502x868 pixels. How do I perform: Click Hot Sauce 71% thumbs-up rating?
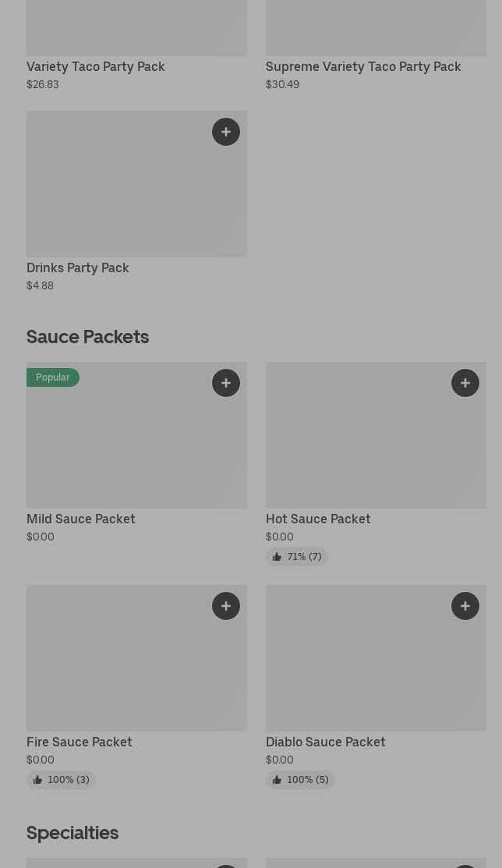(x=297, y=557)
